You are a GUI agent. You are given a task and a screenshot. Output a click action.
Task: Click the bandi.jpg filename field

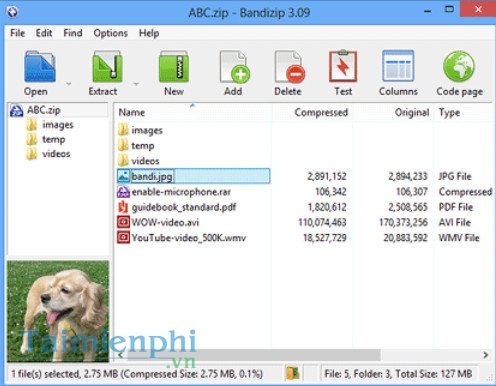point(152,176)
